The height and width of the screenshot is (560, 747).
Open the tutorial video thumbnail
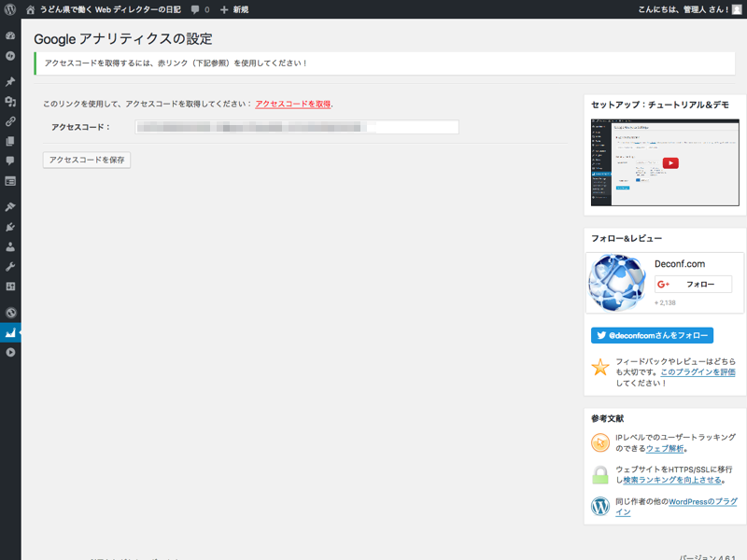(665, 162)
